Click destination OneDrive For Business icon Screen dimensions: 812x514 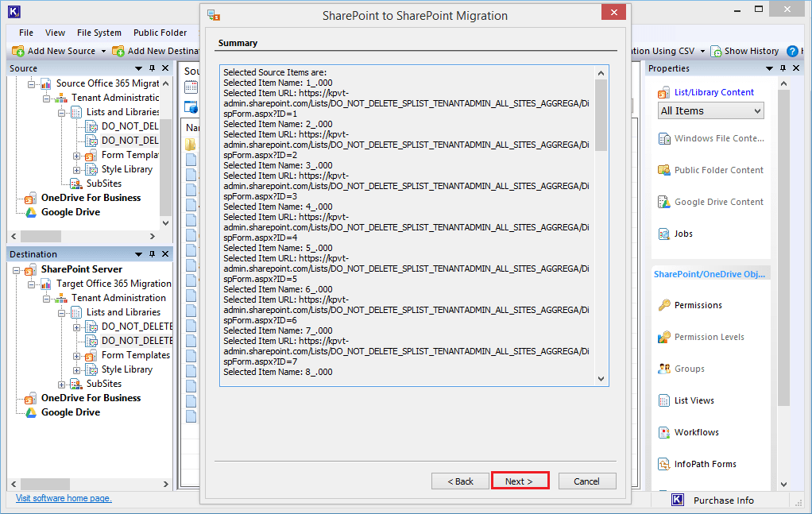[x=31, y=398]
